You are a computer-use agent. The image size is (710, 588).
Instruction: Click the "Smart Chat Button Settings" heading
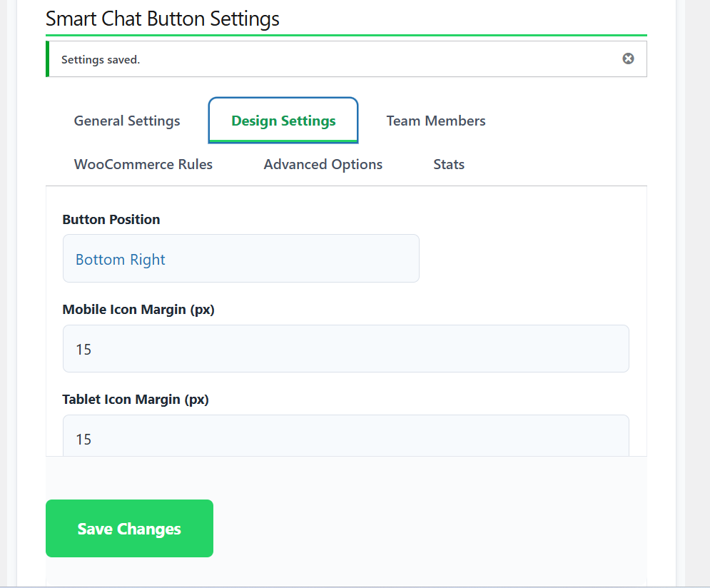163,19
